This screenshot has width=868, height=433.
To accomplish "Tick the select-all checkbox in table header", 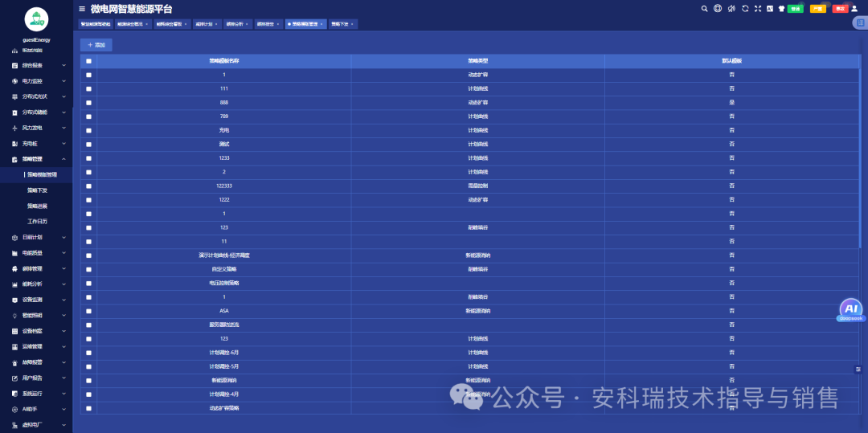I will click(88, 61).
